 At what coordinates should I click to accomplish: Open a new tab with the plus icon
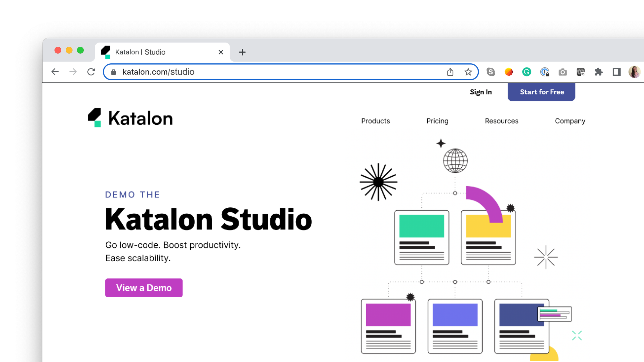click(242, 52)
